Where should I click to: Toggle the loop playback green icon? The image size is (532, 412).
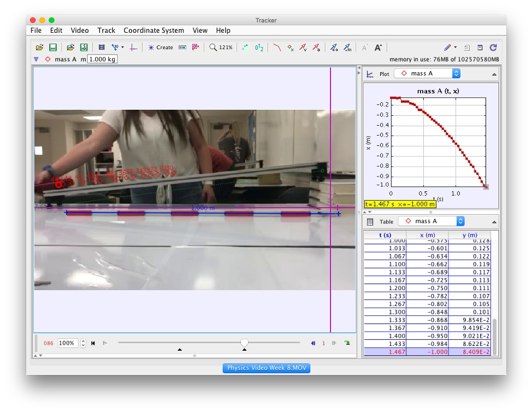[347, 343]
